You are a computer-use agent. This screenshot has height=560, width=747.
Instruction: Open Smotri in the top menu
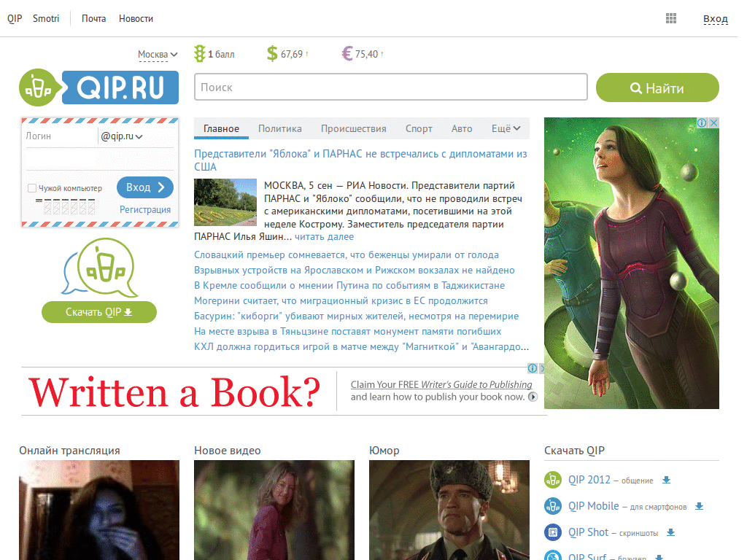46,18
